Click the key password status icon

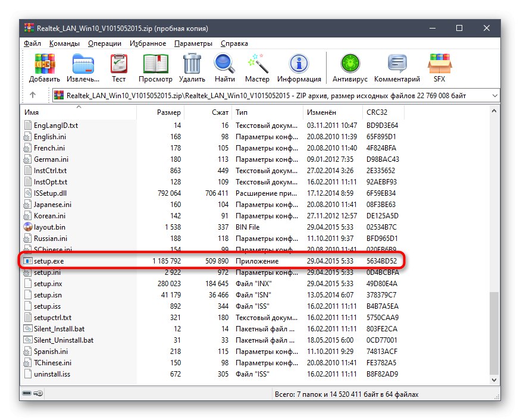(38, 393)
